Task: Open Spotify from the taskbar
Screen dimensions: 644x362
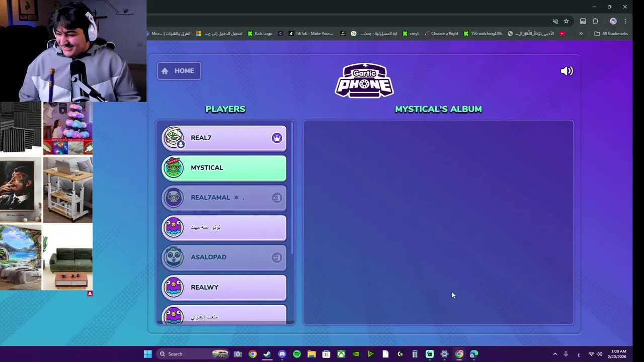Action: pyautogui.click(x=297, y=354)
